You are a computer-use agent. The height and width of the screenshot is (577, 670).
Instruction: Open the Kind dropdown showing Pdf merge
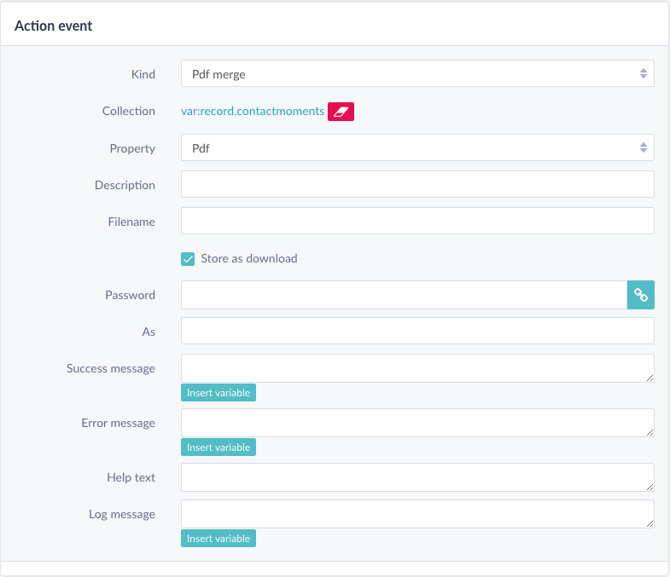pyautogui.click(x=417, y=74)
